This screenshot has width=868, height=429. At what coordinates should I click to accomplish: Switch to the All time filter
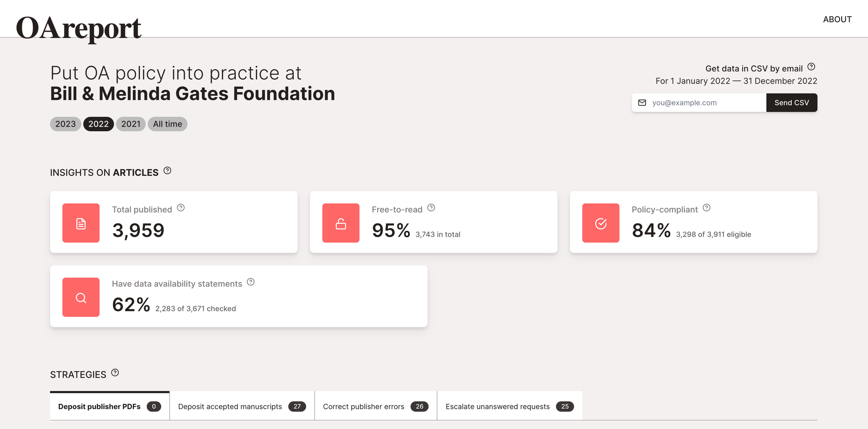(x=168, y=124)
